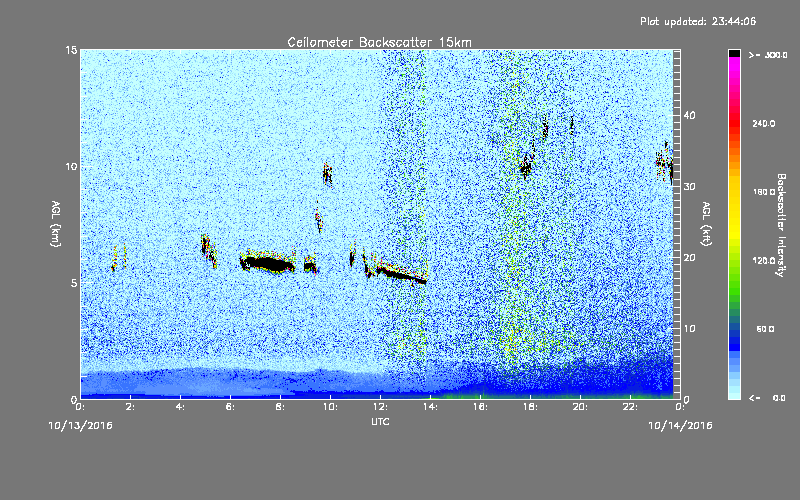The height and width of the screenshot is (500, 800).
Task: Select the '<= 0.0' colorbar value
Action: tap(767, 398)
